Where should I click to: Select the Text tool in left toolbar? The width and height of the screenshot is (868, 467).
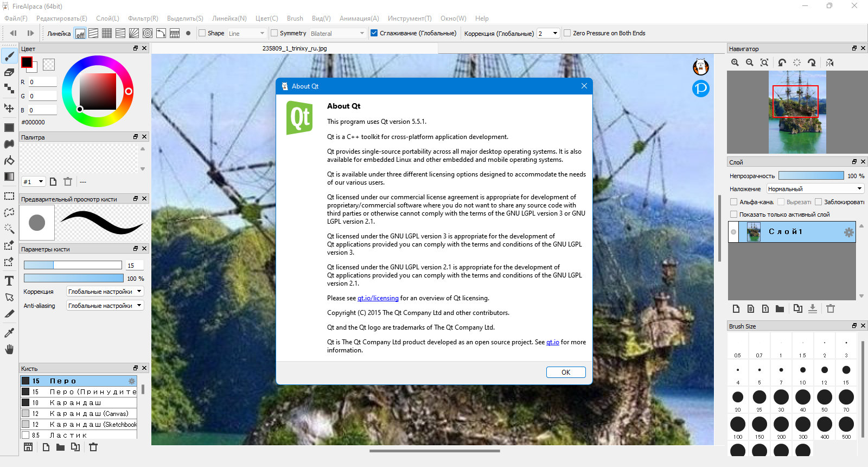[9, 281]
